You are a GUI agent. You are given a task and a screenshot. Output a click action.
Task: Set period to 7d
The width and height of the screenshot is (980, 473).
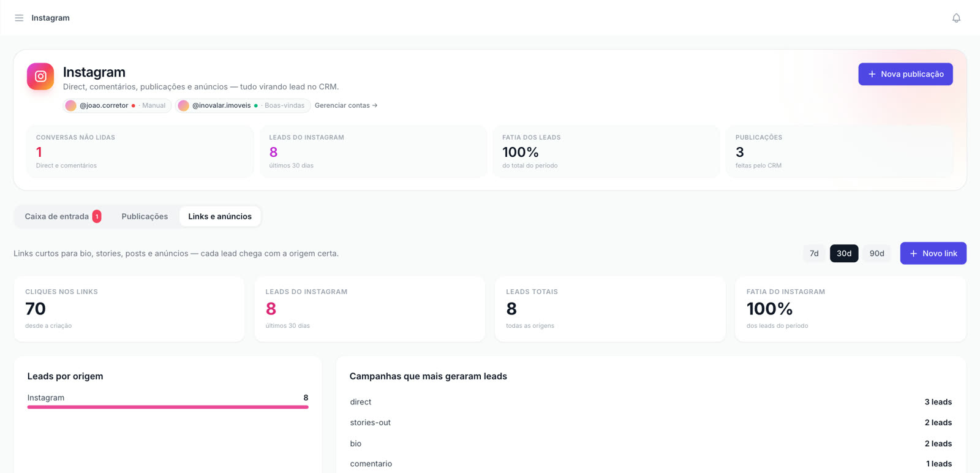click(814, 254)
